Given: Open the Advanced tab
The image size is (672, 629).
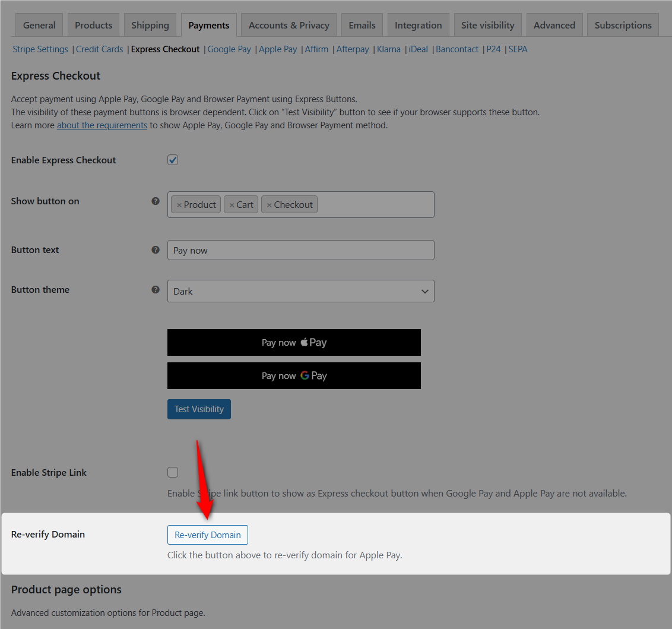Looking at the screenshot, I should pyautogui.click(x=554, y=26).
